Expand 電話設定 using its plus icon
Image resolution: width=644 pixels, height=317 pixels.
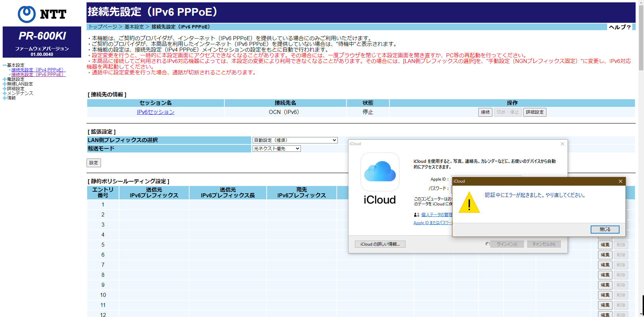pyautogui.click(x=4, y=79)
